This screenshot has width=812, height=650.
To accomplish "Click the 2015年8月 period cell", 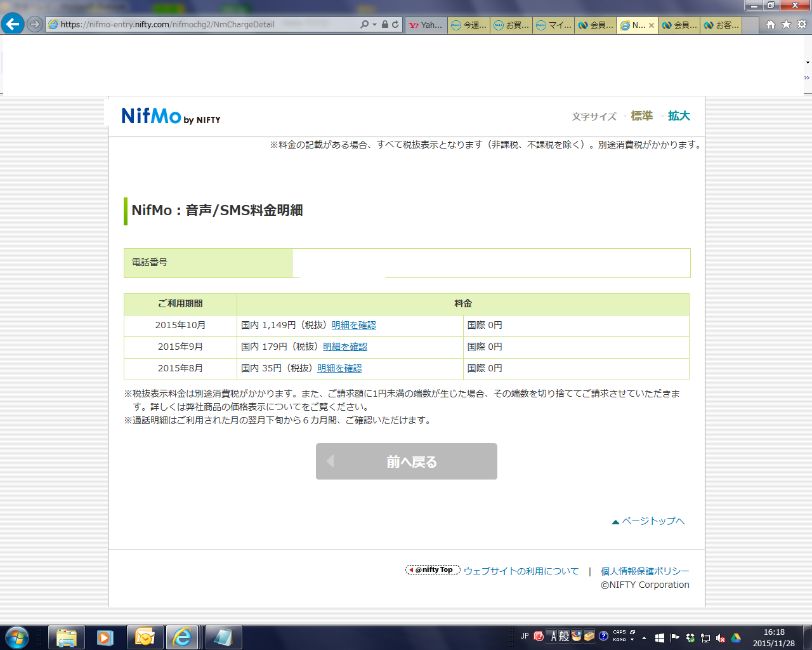I will point(181,368).
